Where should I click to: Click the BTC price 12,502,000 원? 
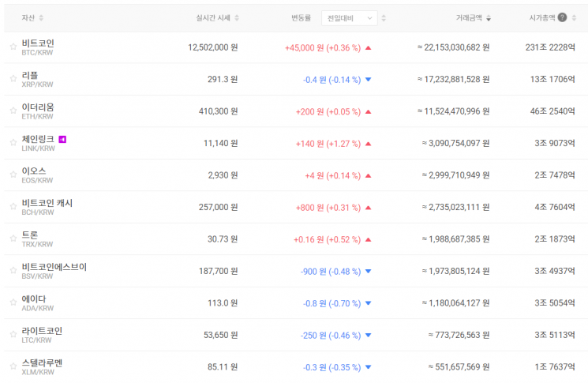pos(212,47)
